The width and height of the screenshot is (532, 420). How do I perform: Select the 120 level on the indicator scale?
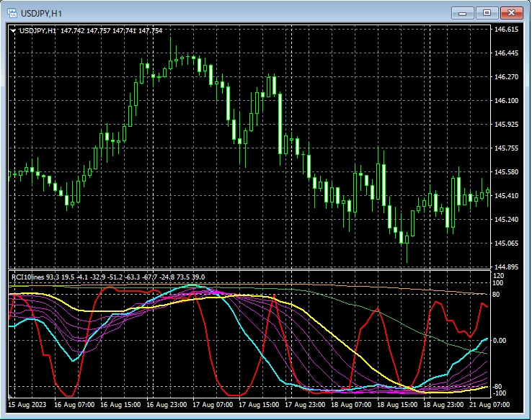[x=499, y=276]
